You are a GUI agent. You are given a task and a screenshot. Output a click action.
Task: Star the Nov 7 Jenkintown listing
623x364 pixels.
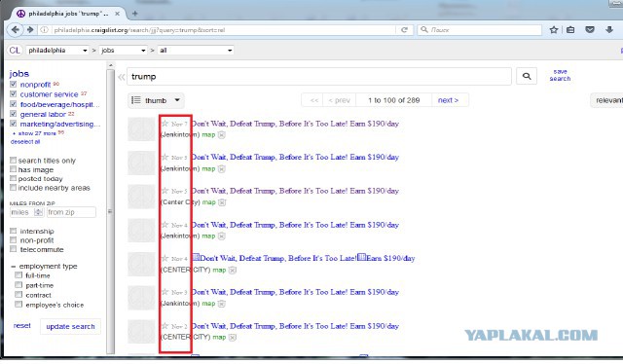coord(165,124)
